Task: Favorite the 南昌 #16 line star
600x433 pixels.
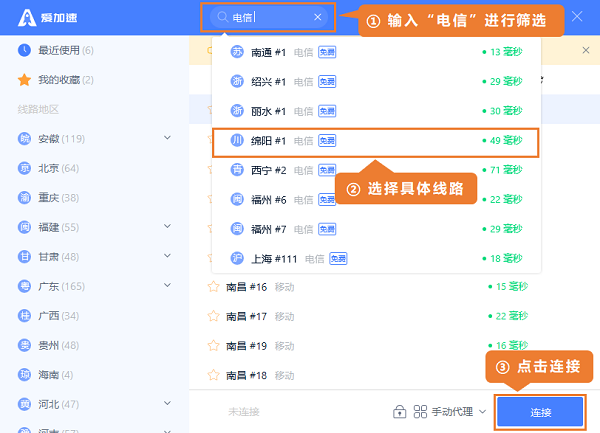Action: click(212, 287)
